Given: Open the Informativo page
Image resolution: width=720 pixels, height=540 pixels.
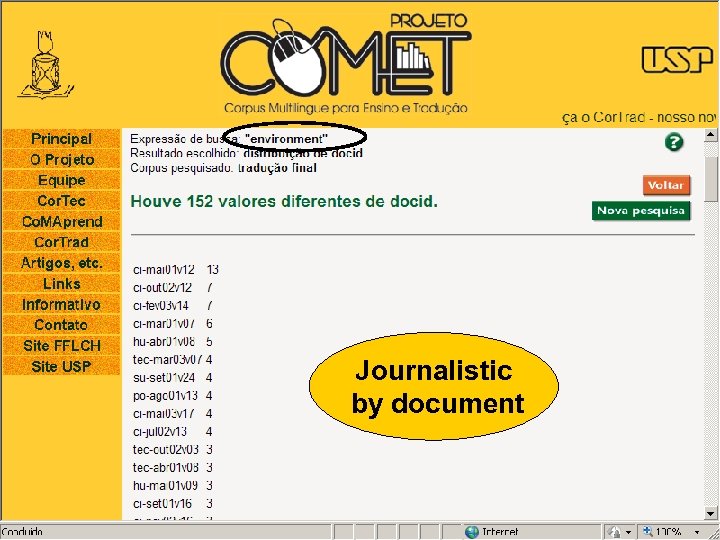Looking at the screenshot, I should [61, 304].
